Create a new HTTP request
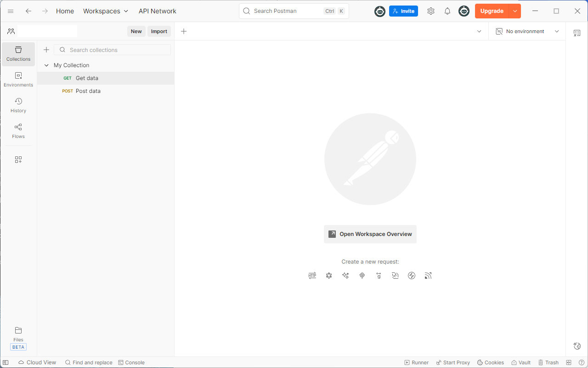588x368 pixels. (x=312, y=276)
